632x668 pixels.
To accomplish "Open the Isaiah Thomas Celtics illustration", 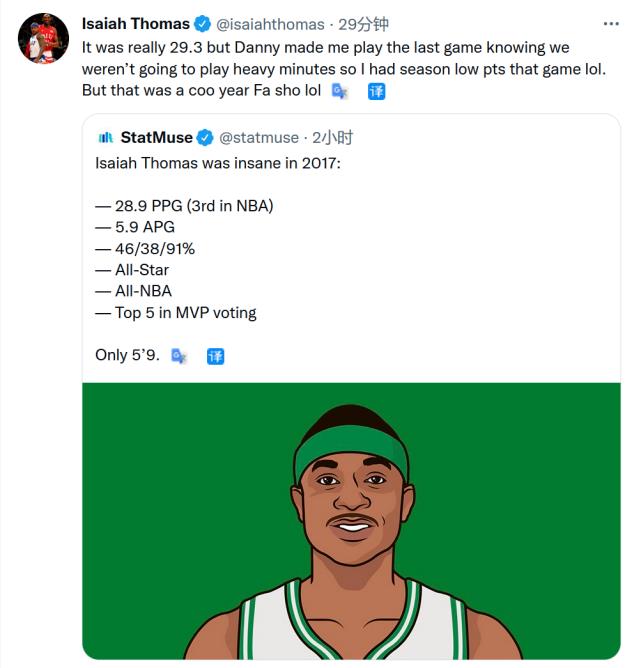I will 351,521.
